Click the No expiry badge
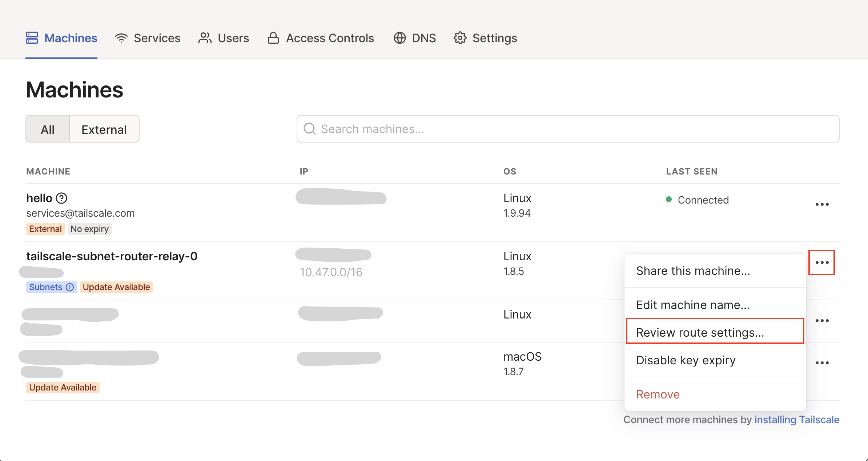 90,229
